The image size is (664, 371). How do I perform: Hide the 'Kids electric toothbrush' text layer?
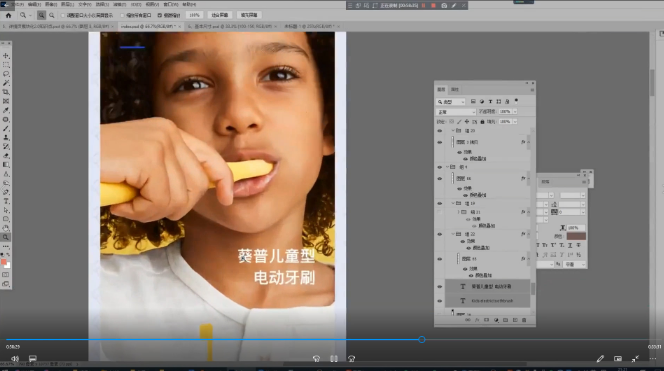pyautogui.click(x=440, y=301)
